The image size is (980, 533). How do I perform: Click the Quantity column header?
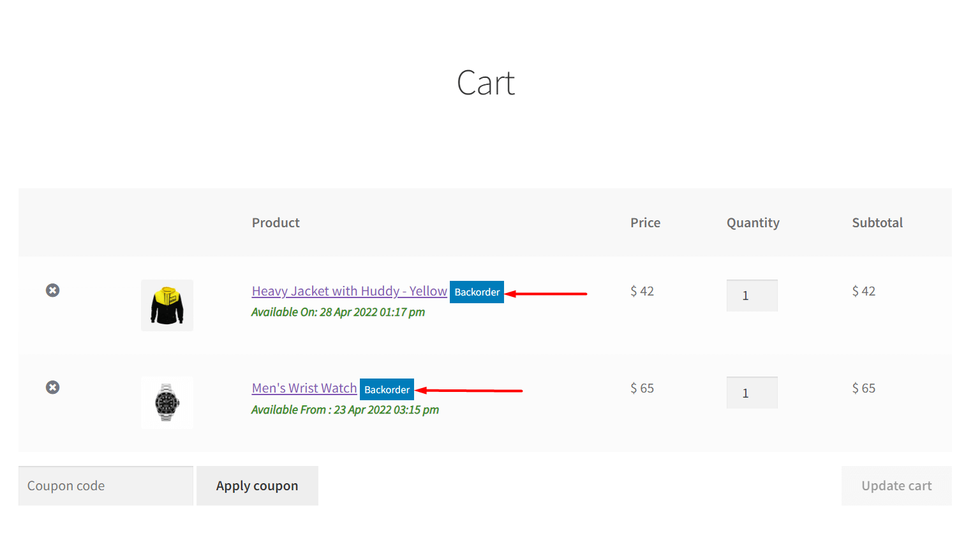[x=753, y=222]
